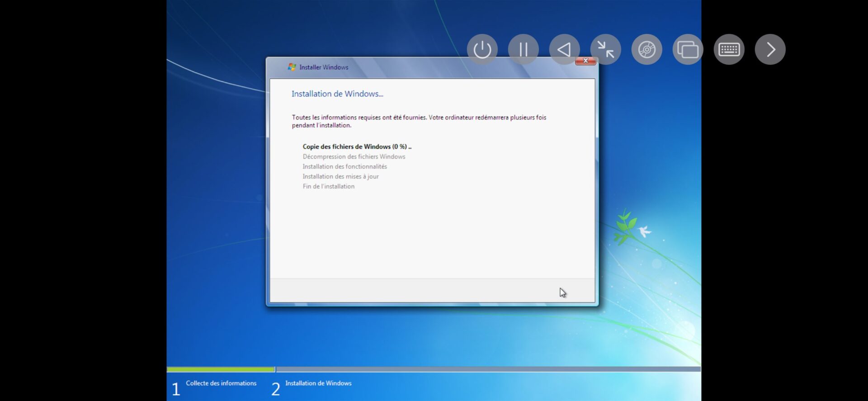Expand toolbar with right chevron icon
The width and height of the screenshot is (868, 401).
pos(770,49)
